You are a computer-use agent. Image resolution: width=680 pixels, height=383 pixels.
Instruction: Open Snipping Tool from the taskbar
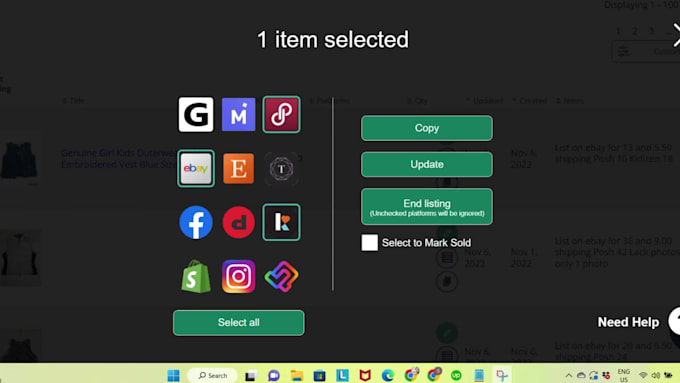coord(502,376)
